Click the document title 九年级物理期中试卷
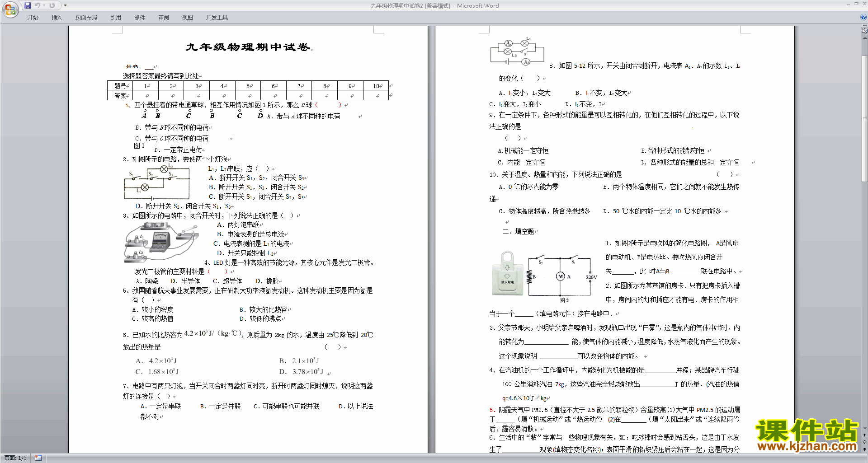The height and width of the screenshot is (463, 868). point(248,47)
